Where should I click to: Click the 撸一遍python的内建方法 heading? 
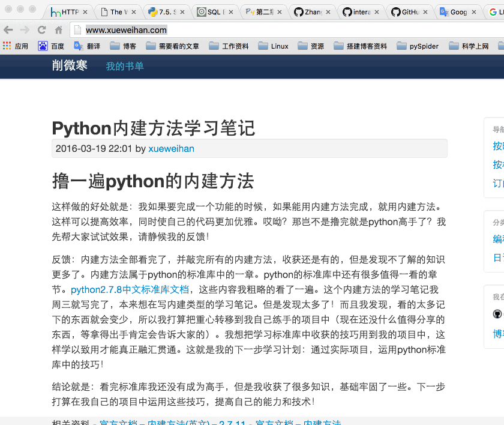pos(153,181)
